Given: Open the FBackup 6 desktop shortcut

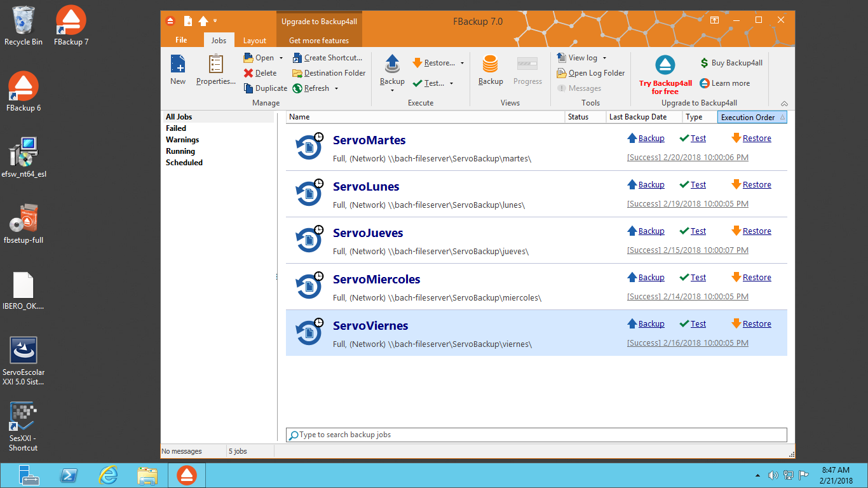Looking at the screenshot, I should [24, 92].
